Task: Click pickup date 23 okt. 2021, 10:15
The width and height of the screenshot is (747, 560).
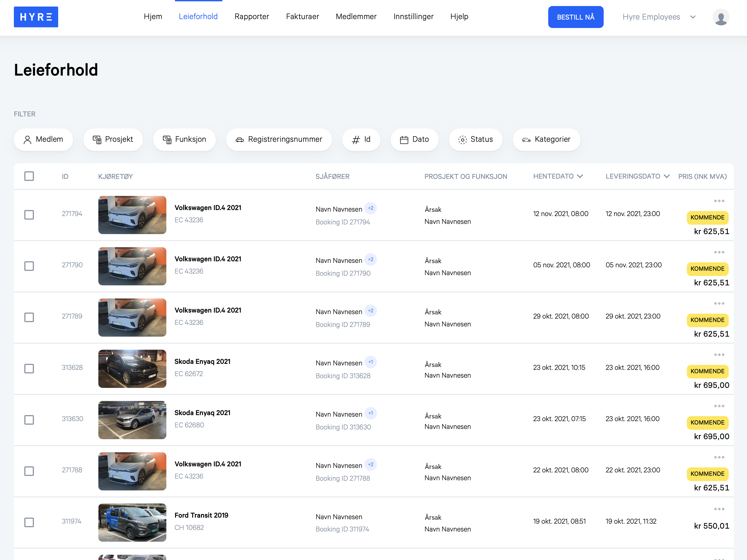Action: (x=559, y=367)
